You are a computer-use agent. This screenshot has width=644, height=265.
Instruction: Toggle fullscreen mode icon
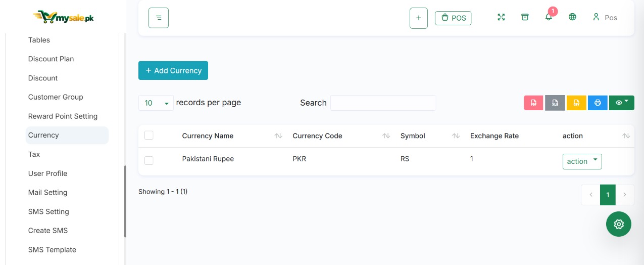[x=501, y=17]
